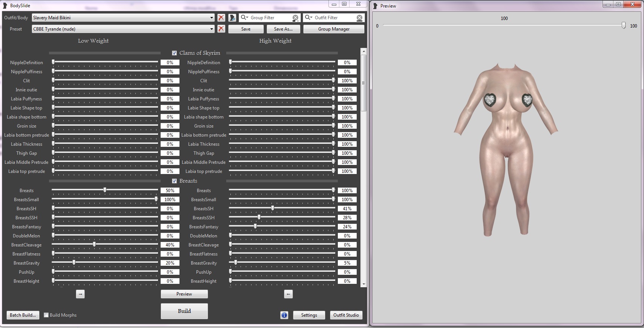Click the high weight BreastsSH 41% field
This screenshot has height=328, width=644.
coord(347,209)
